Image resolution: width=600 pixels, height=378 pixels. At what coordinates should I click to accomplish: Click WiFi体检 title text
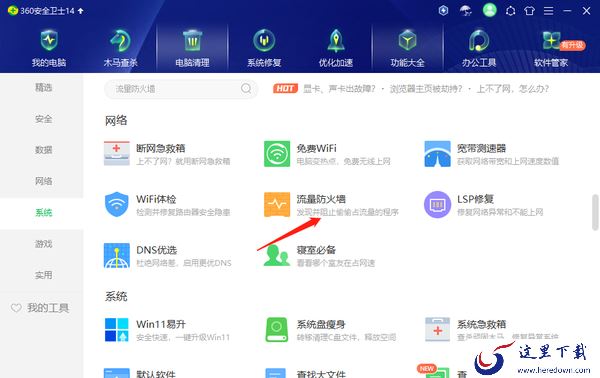(x=156, y=199)
